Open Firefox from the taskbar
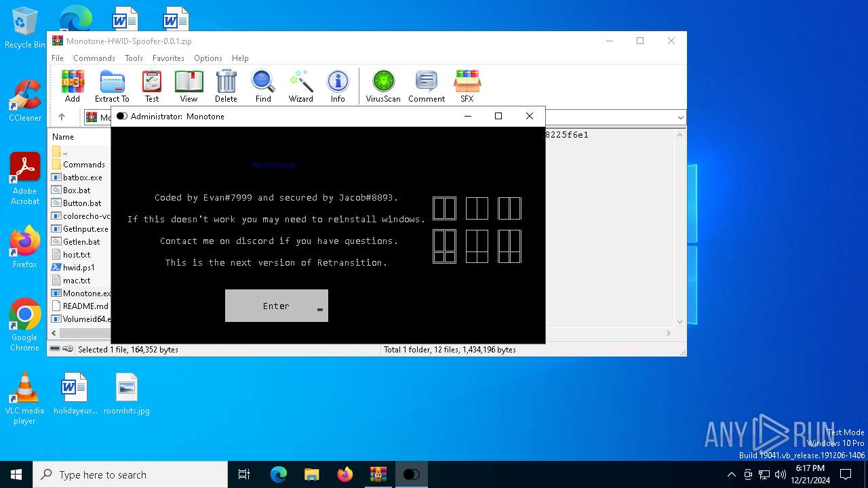This screenshot has height=488, width=868. point(345,474)
